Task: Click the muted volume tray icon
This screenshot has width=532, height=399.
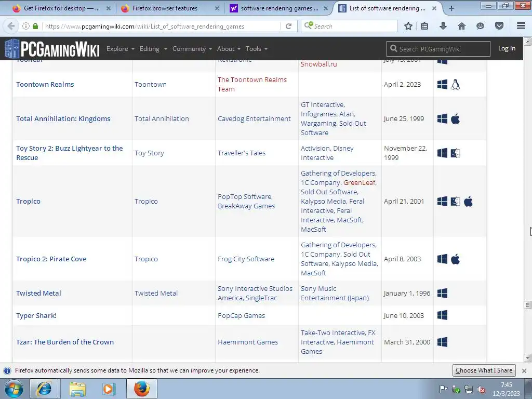Action: click(x=481, y=390)
